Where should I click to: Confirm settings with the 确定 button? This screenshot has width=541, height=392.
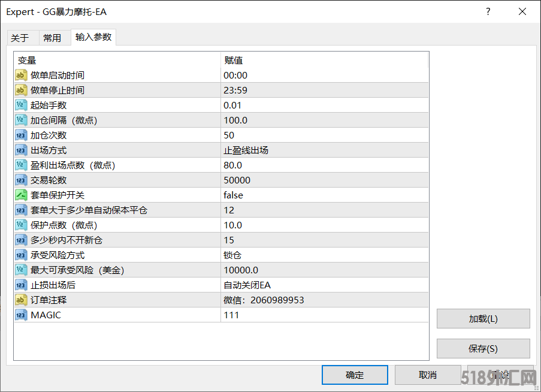354,375
